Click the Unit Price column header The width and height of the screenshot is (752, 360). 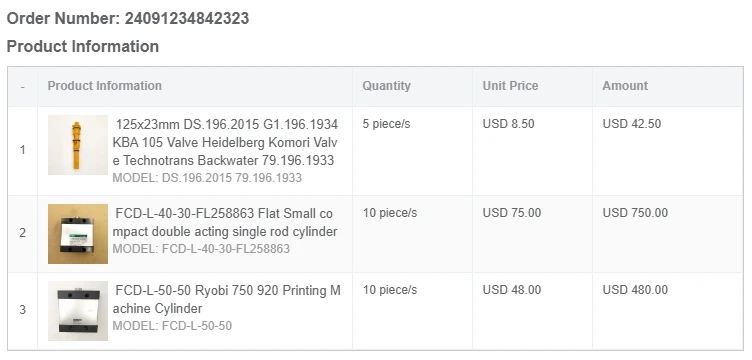click(510, 86)
